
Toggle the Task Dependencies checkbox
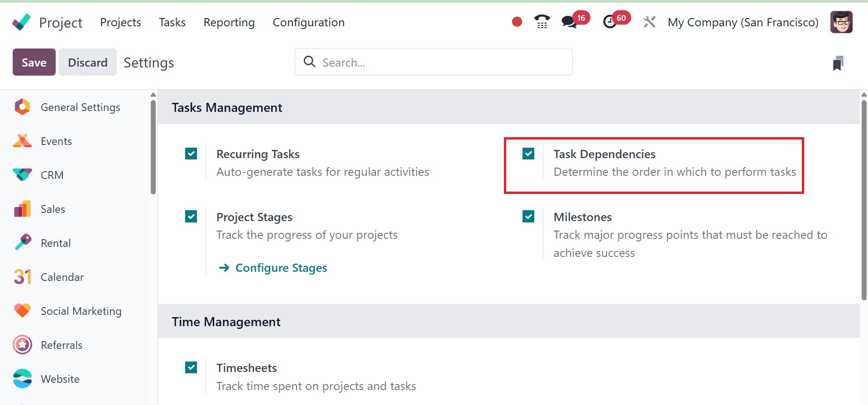[528, 154]
